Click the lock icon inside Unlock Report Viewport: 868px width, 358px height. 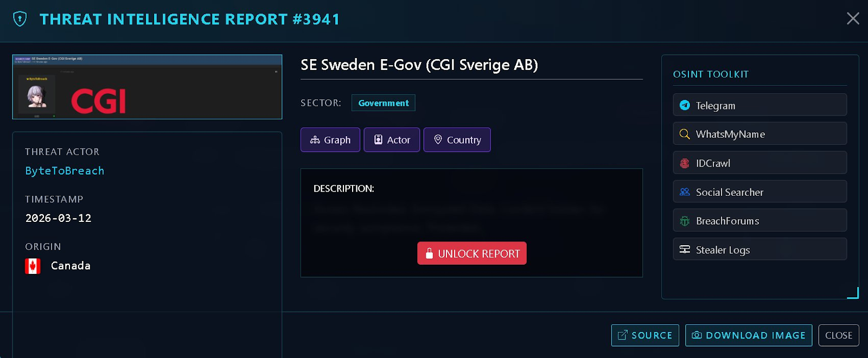tap(429, 253)
